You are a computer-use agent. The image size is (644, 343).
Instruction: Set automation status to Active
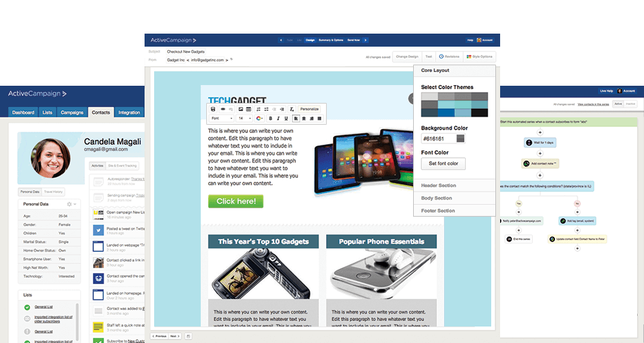click(618, 104)
